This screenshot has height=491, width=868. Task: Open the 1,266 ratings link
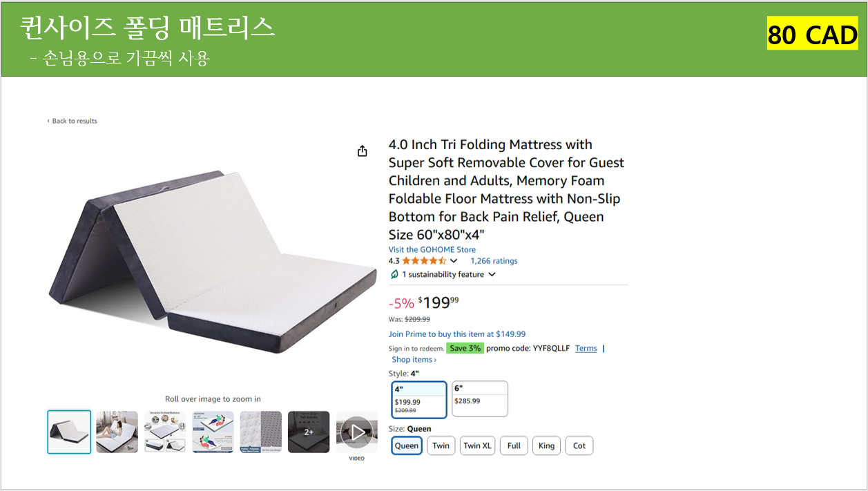(494, 261)
